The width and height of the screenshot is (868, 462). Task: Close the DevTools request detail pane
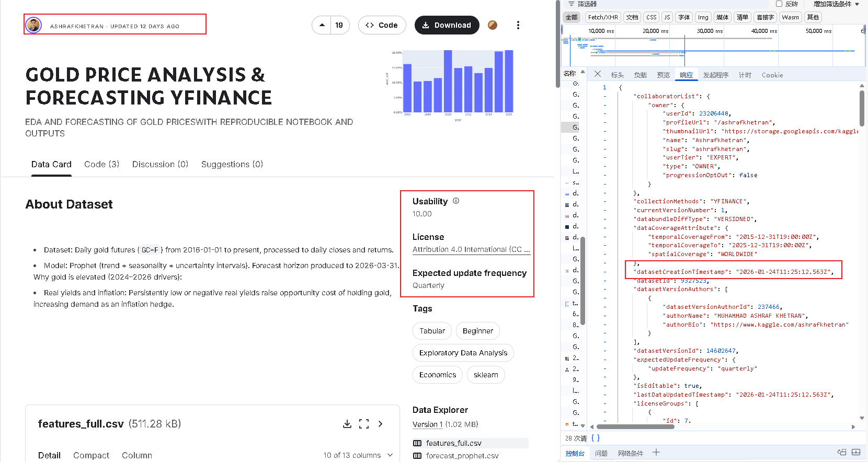(x=598, y=74)
